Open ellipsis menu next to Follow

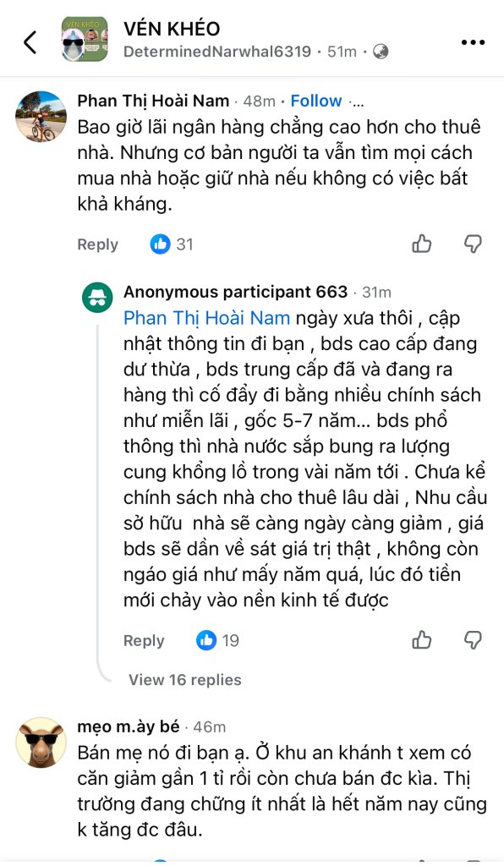[357, 101]
